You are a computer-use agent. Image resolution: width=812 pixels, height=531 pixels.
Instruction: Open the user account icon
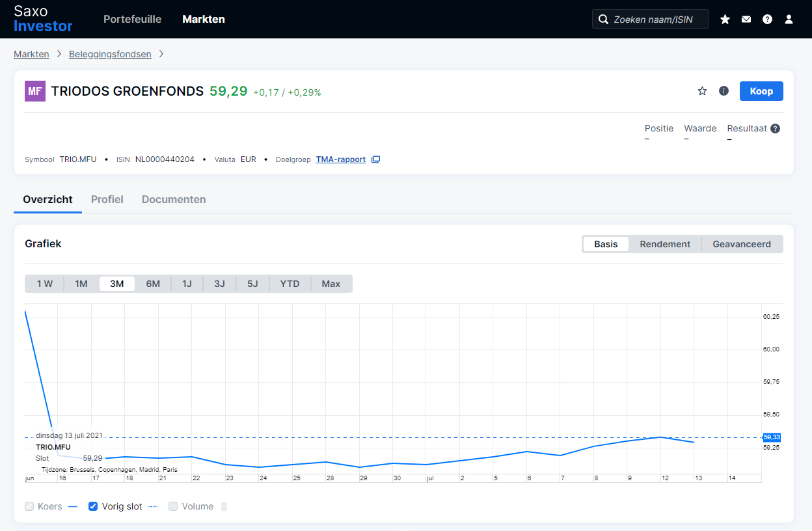pyautogui.click(x=789, y=20)
